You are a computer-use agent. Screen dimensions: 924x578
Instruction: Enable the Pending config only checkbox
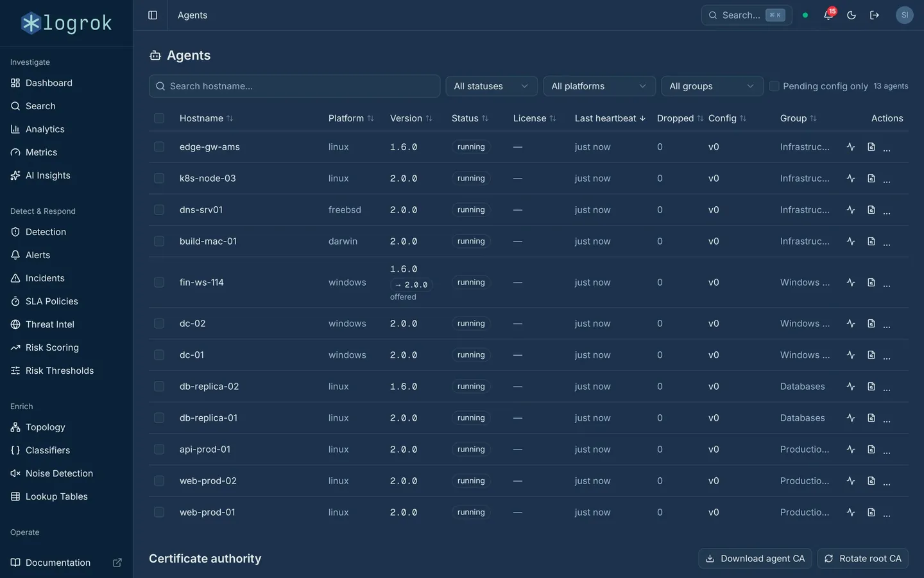point(774,86)
